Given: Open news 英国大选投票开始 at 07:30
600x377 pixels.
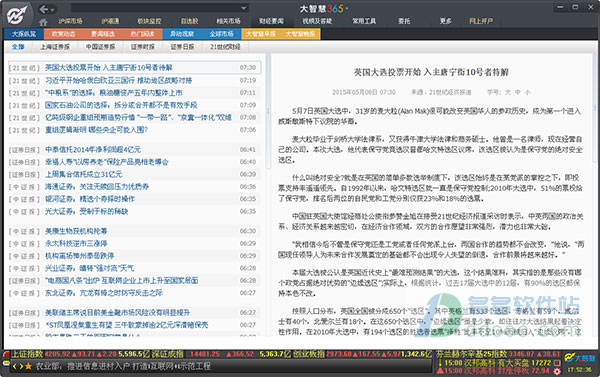Looking at the screenshot, I should [x=134, y=68].
